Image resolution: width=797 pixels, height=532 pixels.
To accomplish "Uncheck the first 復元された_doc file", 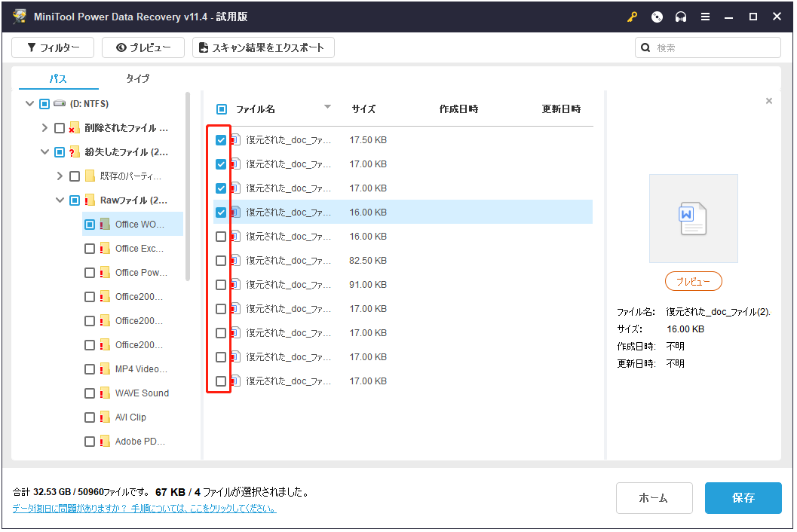I will pyautogui.click(x=220, y=139).
